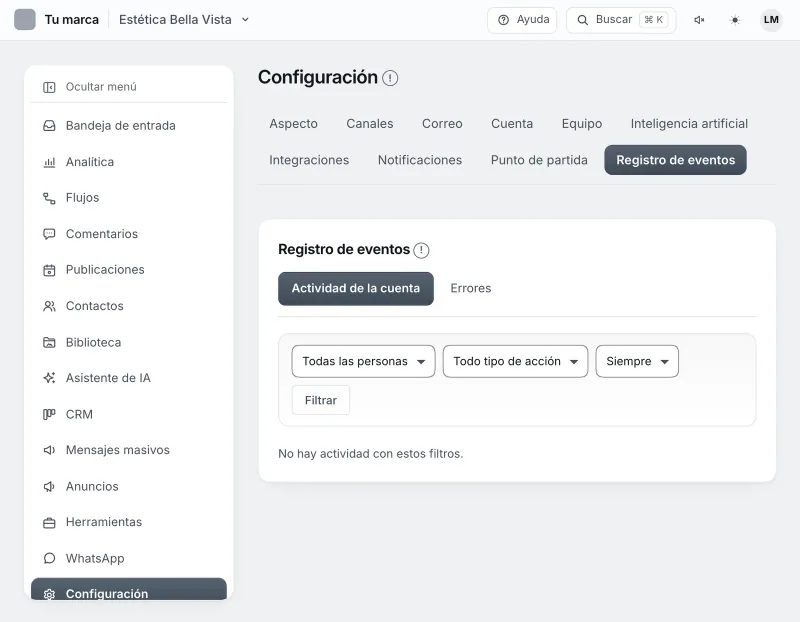Switch to the Canales tab
The width and height of the screenshot is (800, 622).
tap(369, 123)
